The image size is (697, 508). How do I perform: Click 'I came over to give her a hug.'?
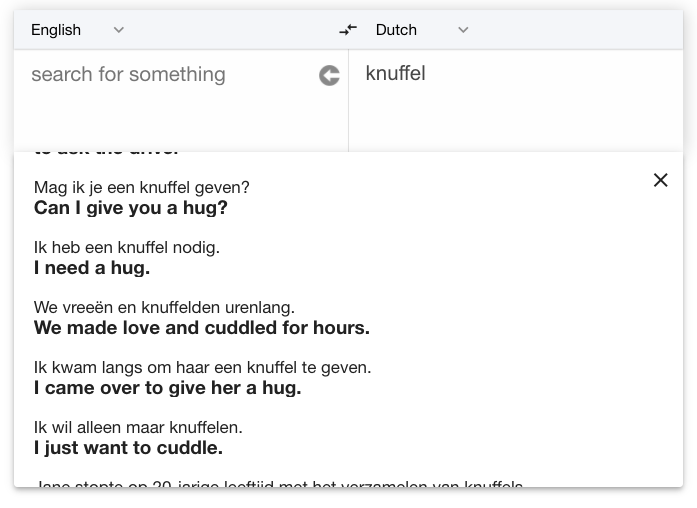(x=168, y=388)
